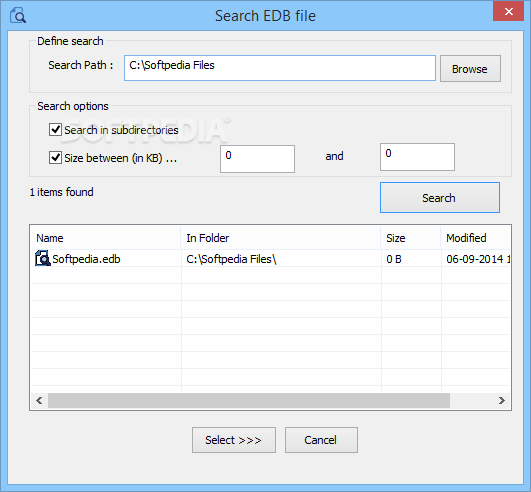Click the Browse button
This screenshot has height=492, width=531.
click(470, 69)
